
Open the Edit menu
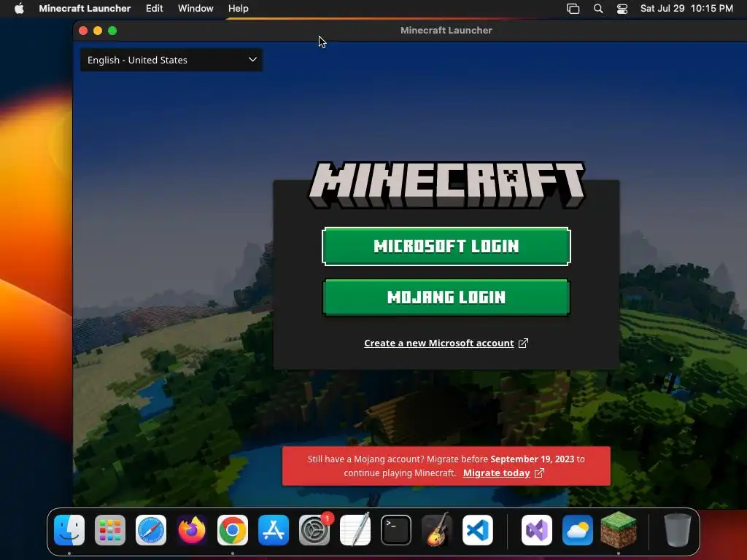point(155,9)
